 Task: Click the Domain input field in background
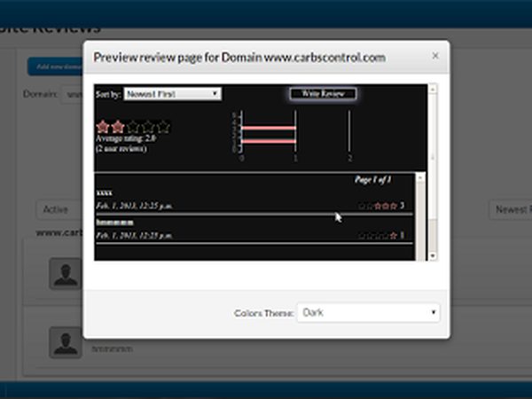(x=73, y=94)
